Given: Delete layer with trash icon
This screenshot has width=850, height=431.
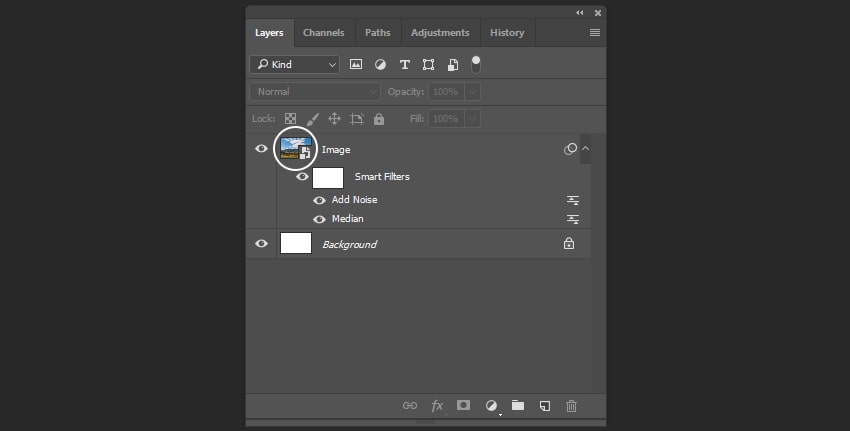Looking at the screenshot, I should tap(571, 406).
